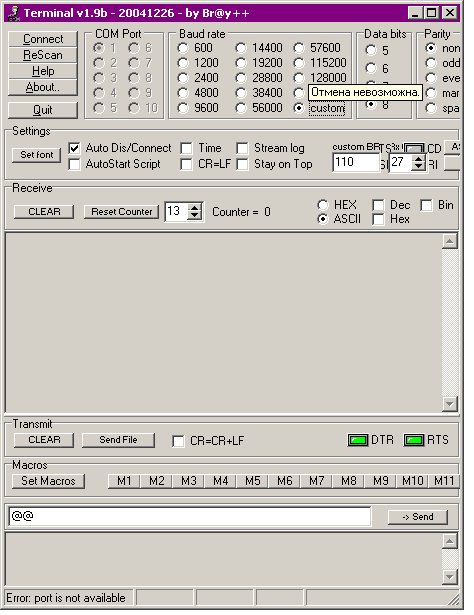Click the Connect button
474x615 pixels.
click(x=43, y=39)
